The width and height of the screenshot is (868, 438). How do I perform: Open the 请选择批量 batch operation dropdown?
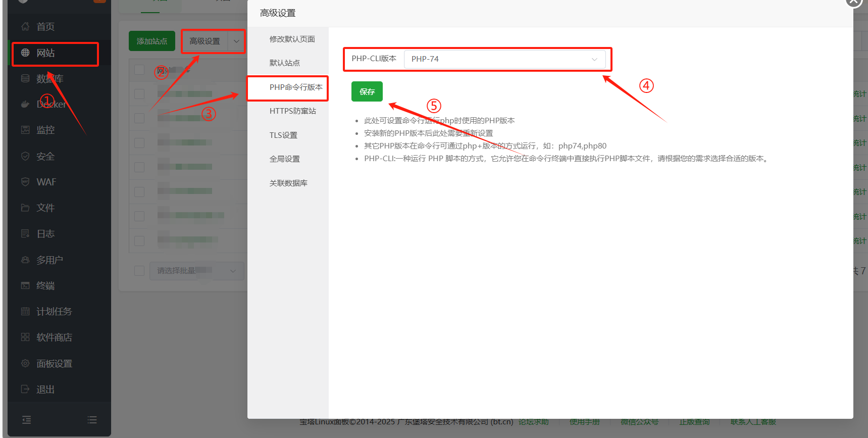tap(196, 271)
